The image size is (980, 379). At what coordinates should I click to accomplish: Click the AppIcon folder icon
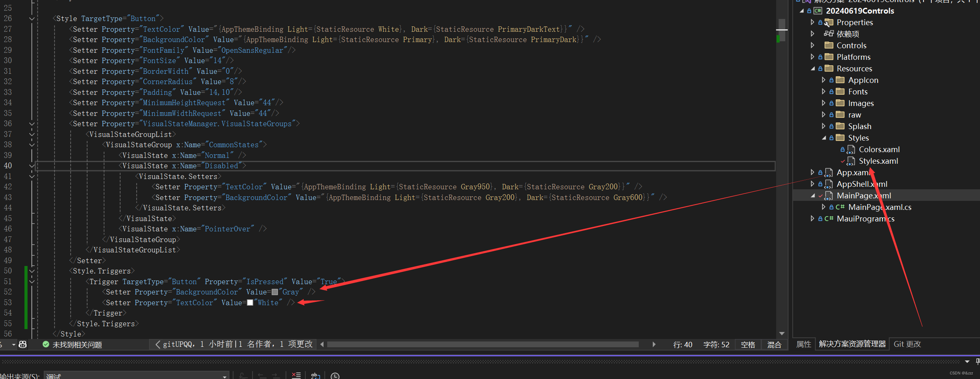click(840, 80)
